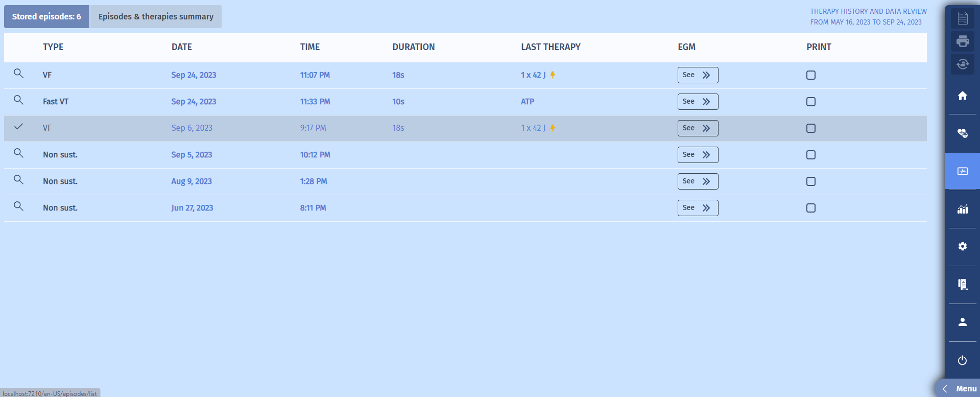Check the print box for Sep 6 VF episode
Image resolution: width=980 pixels, height=397 pixels.
pos(810,128)
